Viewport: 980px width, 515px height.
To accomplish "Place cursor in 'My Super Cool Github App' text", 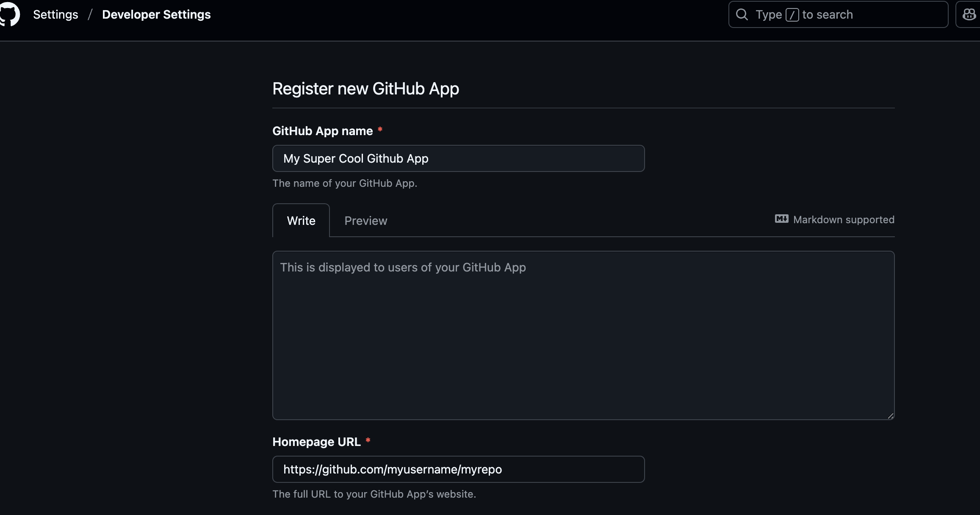I will 355,158.
